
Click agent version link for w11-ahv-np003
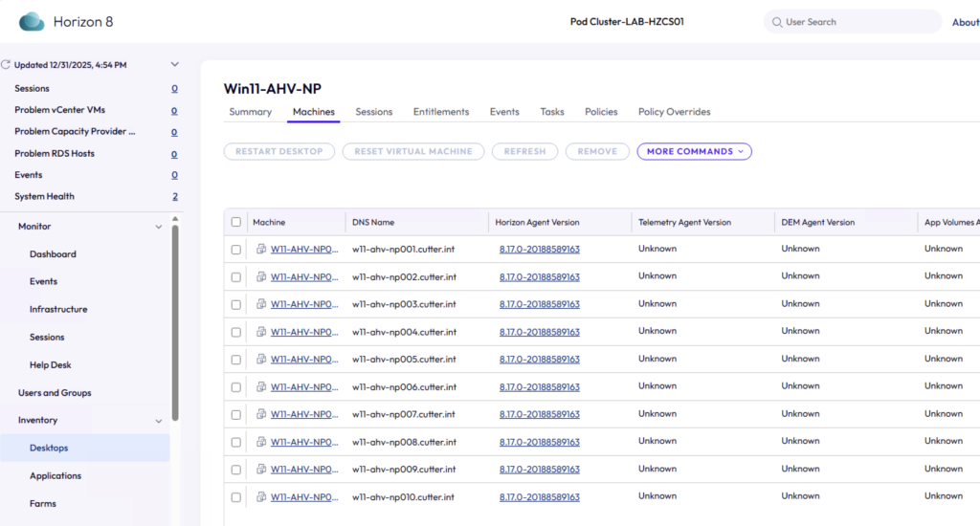pos(539,304)
